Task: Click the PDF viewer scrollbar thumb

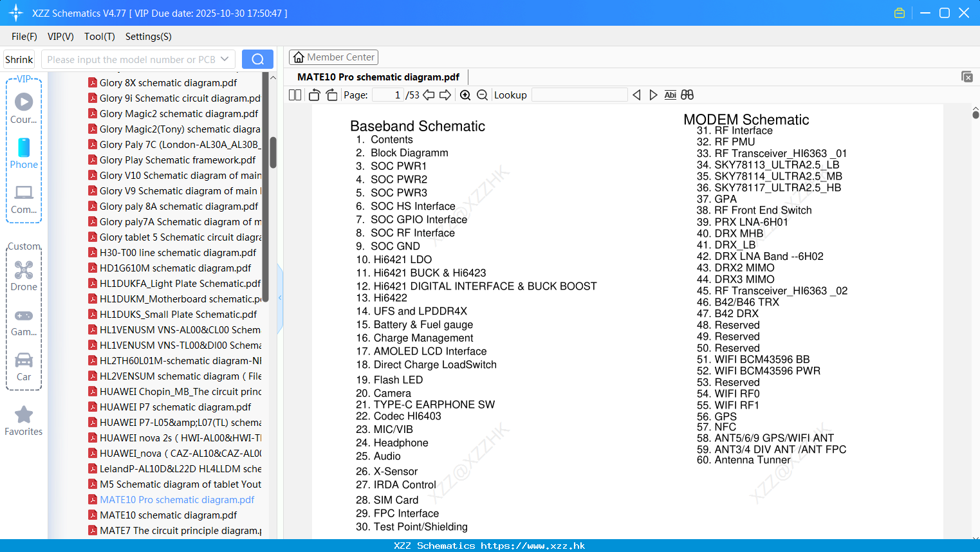Action: click(975, 115)
